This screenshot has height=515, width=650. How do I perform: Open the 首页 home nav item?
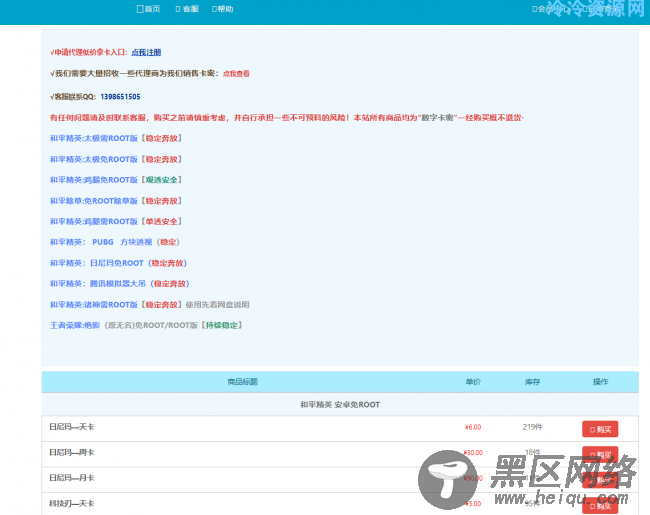(x=148, y=9)
